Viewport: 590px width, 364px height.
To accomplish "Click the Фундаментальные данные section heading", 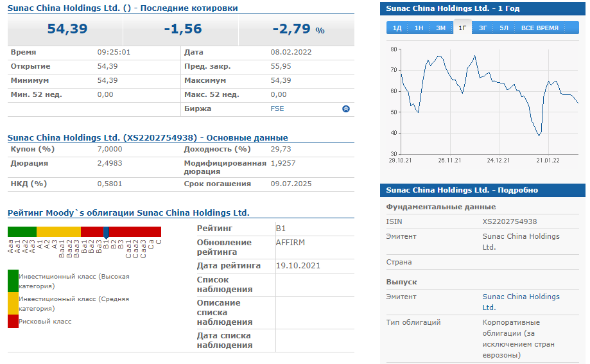I will coord(440,207).
